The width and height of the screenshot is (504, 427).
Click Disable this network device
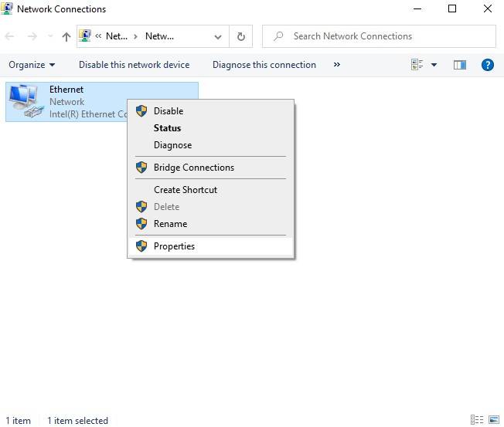(x=135, y=65)
